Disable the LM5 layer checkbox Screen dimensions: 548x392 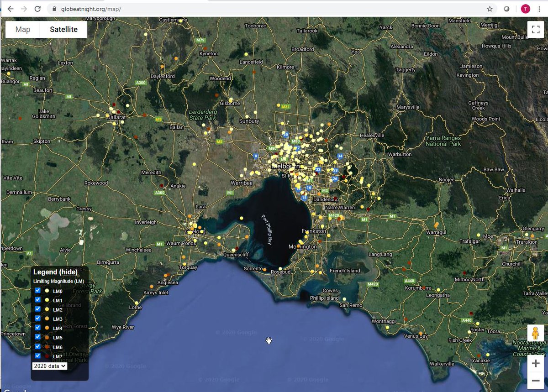tap(38, 337)
